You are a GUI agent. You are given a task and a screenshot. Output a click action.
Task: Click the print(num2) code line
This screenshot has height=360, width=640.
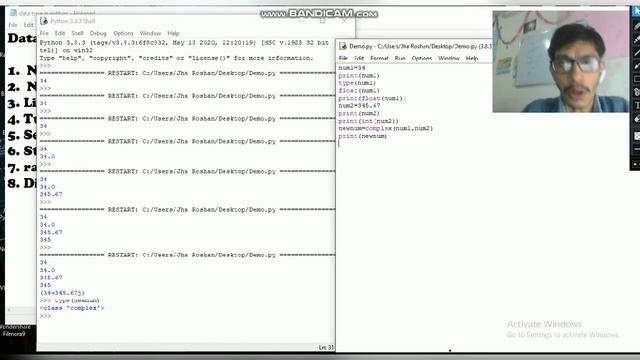tap(359, 113)
